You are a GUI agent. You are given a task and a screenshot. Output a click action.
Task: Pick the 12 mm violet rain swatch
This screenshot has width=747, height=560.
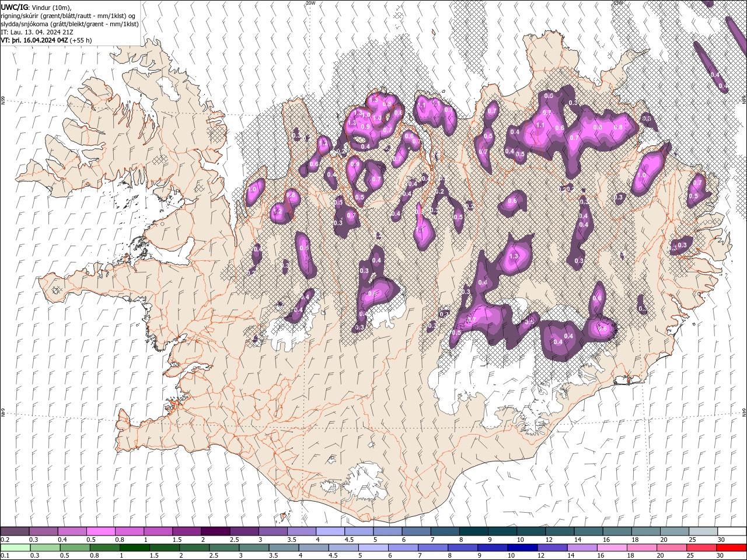pos(551,548)
